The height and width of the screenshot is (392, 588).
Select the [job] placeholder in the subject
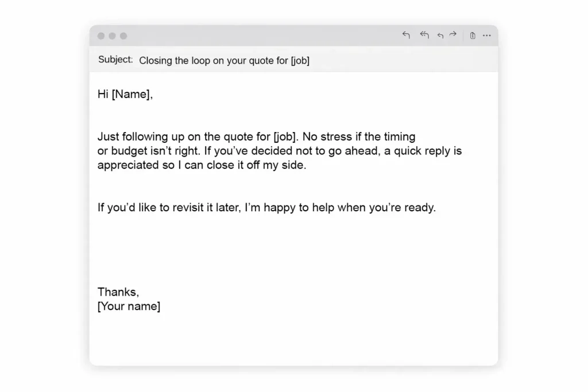(x=300, y=60)
